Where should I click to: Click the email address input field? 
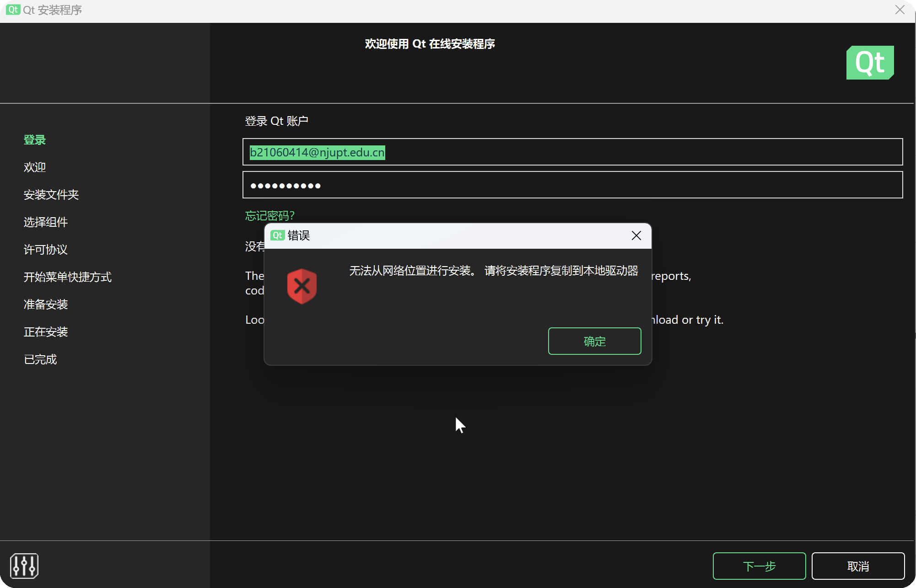(572, 152)
